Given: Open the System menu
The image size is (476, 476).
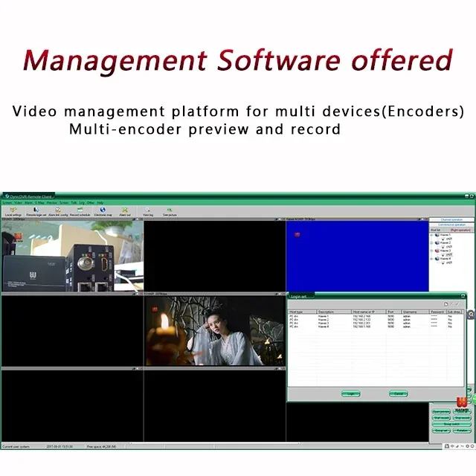Looking at the screenshot, I should pos(7,202).
